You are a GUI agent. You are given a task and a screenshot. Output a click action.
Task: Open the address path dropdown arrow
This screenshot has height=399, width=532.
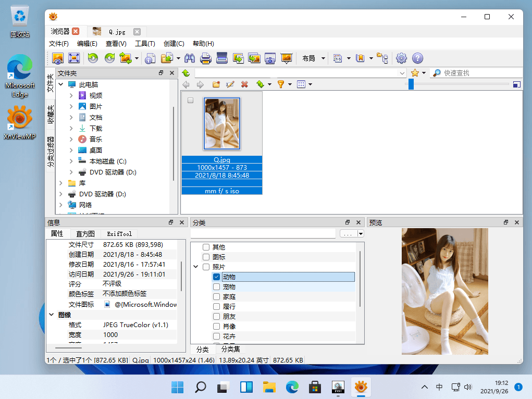click(x=402, y=73)
